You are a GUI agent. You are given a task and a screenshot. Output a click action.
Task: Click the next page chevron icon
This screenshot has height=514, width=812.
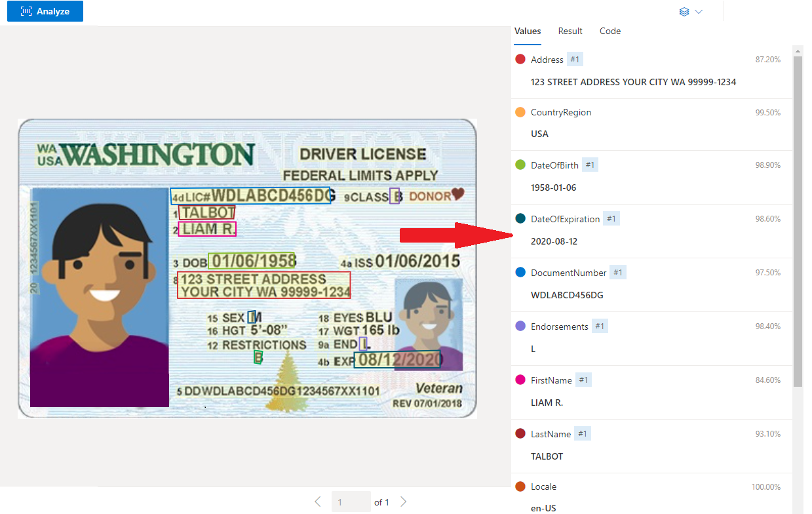(403, 501)
